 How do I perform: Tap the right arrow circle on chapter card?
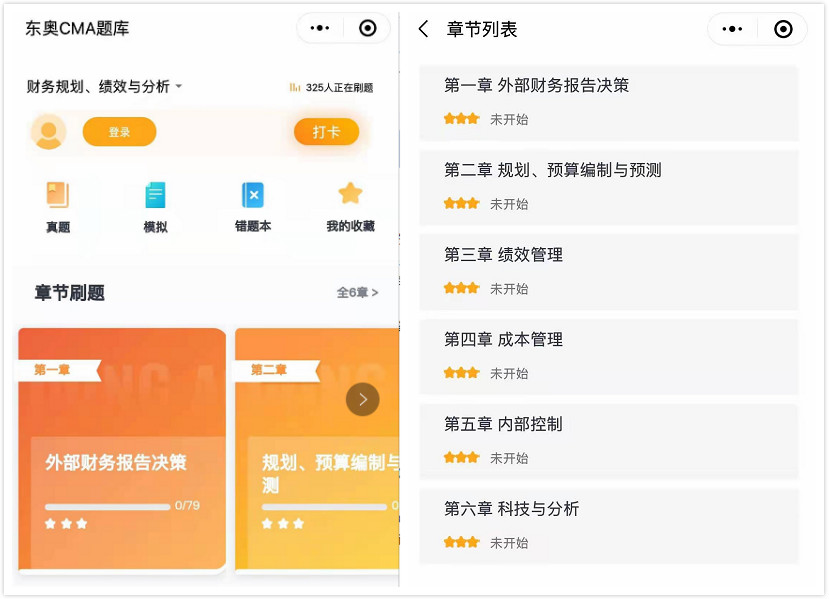coord(362,398)
